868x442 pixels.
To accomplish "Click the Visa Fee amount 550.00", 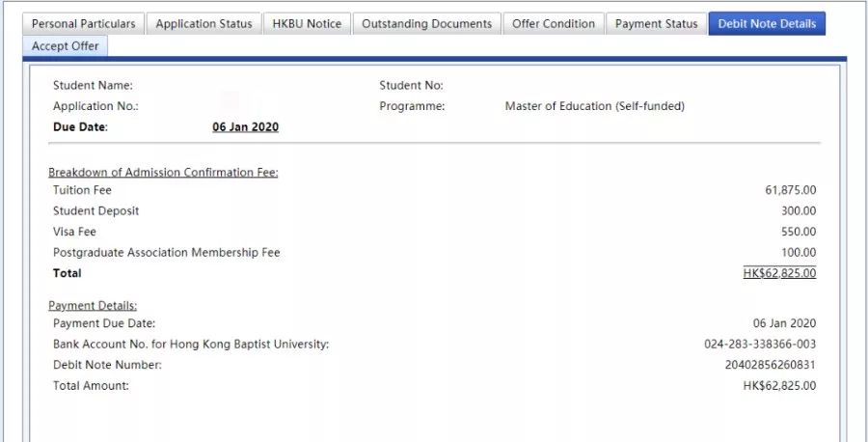I will point(798,232).
